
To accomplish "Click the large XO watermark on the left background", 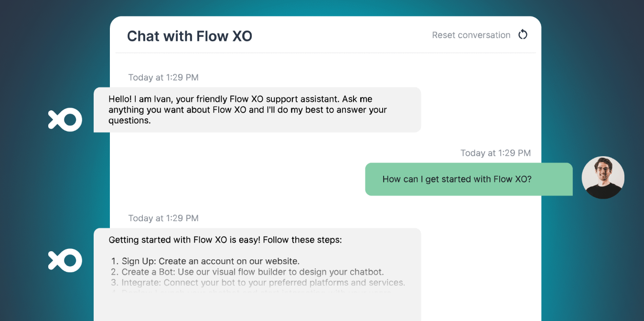I will [x=65, y=119].
